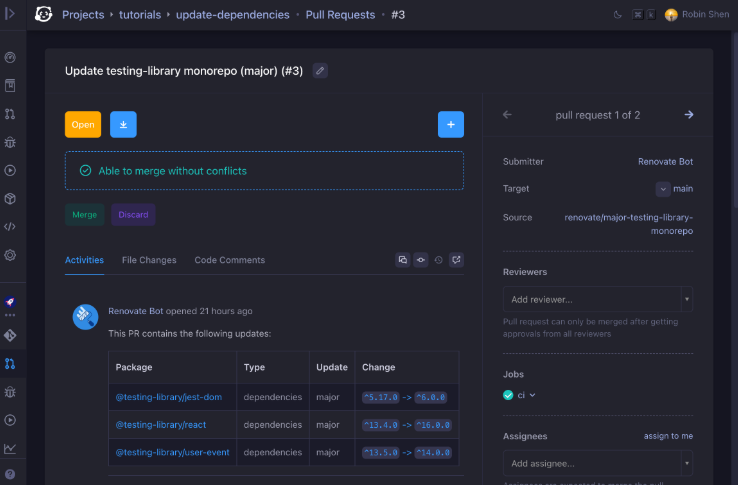Go to Projects breadcrumb
This screenshot has height=485, width=738.
(83, 15)
